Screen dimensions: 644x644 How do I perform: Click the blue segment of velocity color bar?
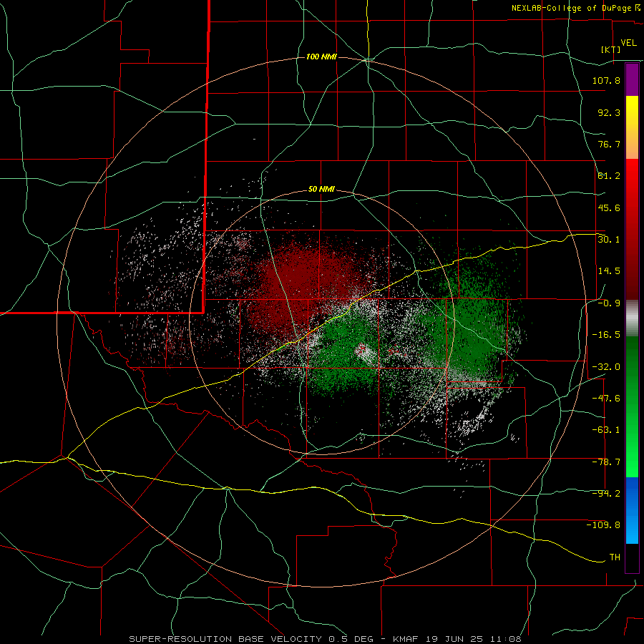point(632,510)
